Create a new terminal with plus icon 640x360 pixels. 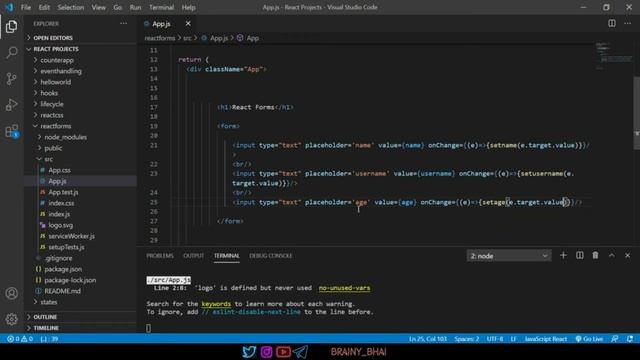[x=563, y=256]
